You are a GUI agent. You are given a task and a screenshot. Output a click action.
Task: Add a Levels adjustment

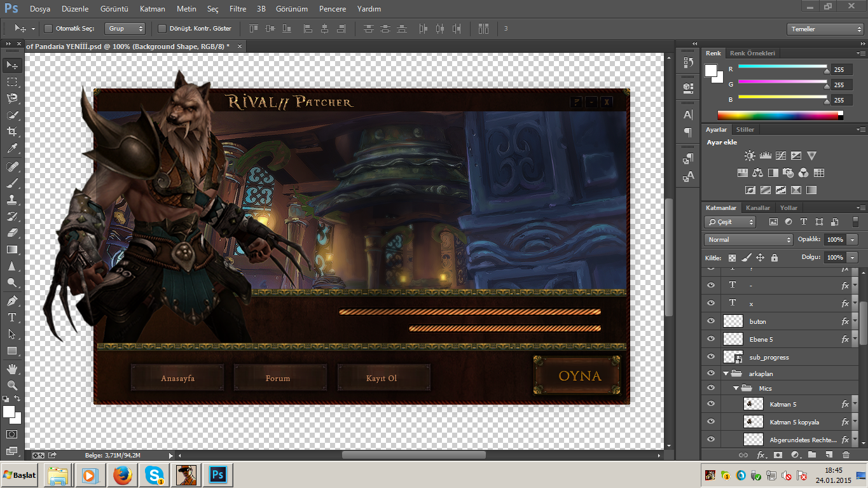coord(766,155)
